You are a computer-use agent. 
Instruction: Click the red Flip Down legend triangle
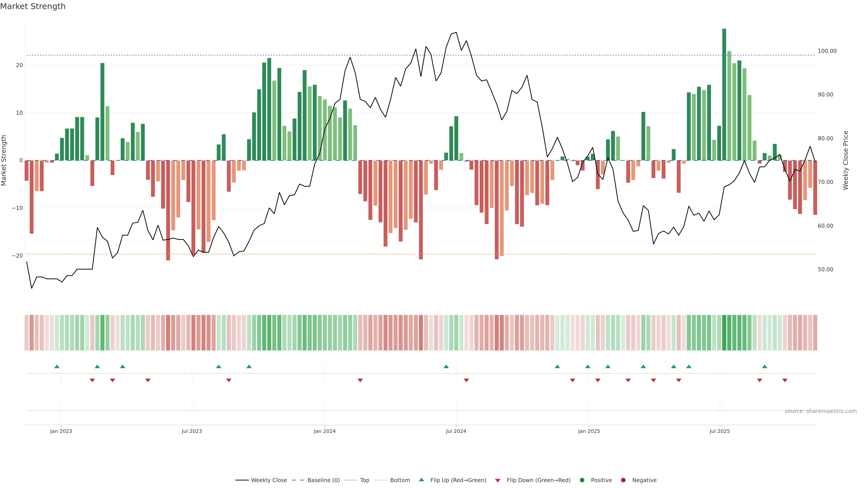(x=498, y=481)
